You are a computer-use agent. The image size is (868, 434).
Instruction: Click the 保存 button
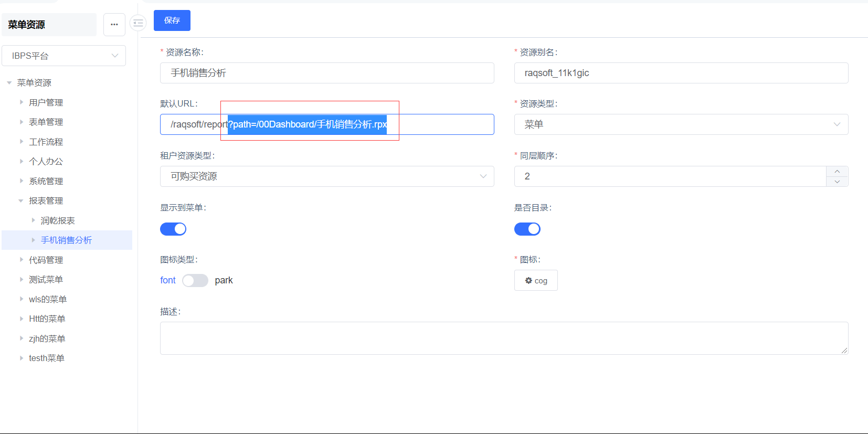click(x=172, y=20)
